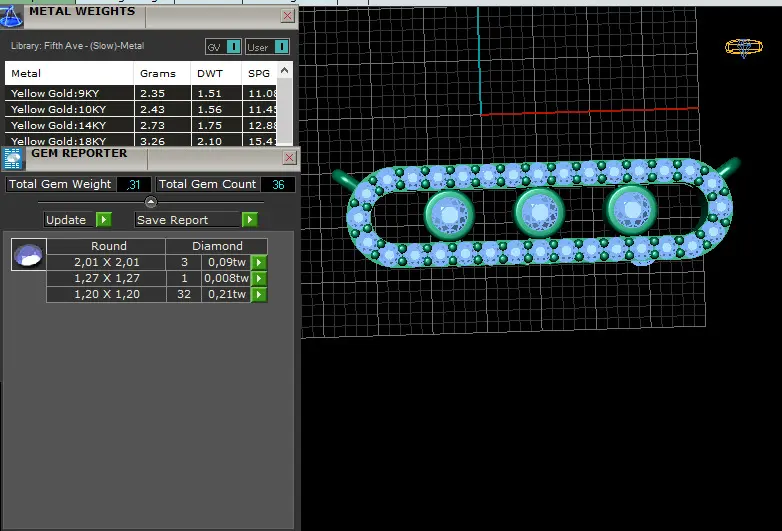
Task: Click the Diamond type header cell
Action: (x=217, y=246)
